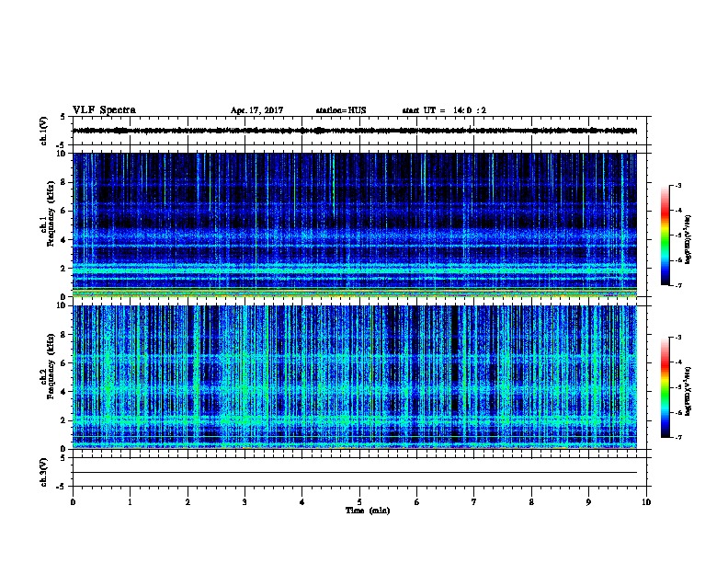Click the "station=HUS" header label
The height and width of the screenshot is (563, 728).
[x=341, y=110]
